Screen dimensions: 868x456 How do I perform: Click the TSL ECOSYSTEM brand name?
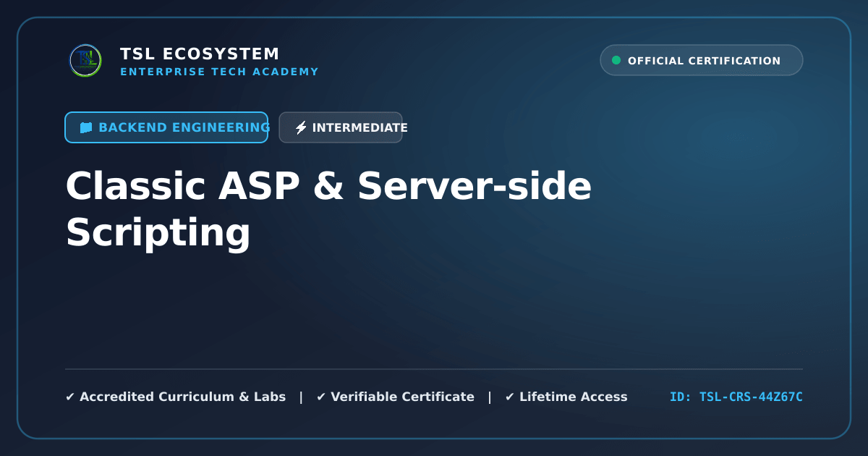click(200, 54)
